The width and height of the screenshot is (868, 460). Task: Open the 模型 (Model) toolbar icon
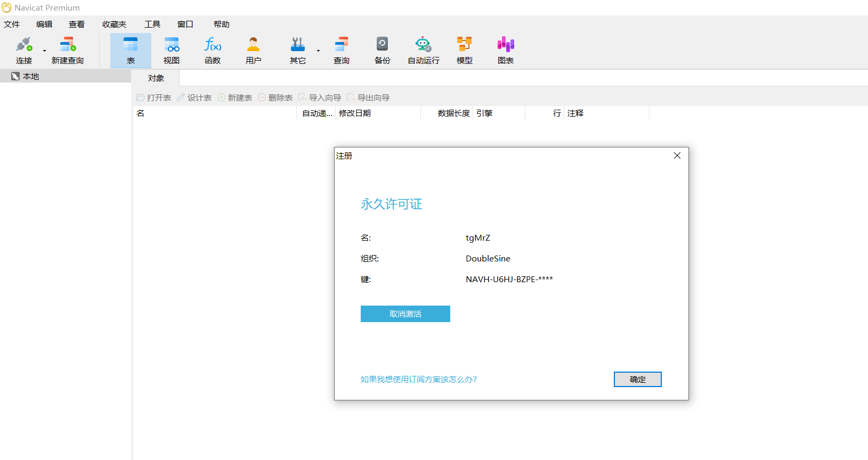(465, 51)
